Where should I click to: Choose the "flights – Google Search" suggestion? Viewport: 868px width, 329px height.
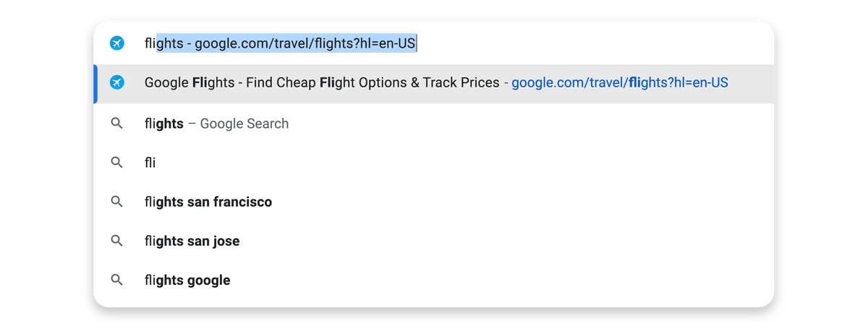pos(434,124)
